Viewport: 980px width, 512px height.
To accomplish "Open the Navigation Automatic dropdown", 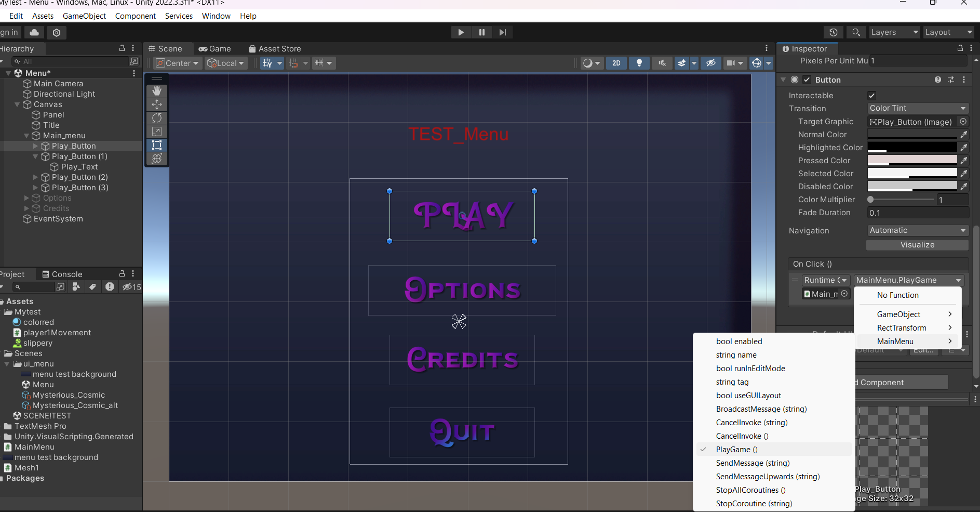I will pyautogui.click(x=918, y=230).
